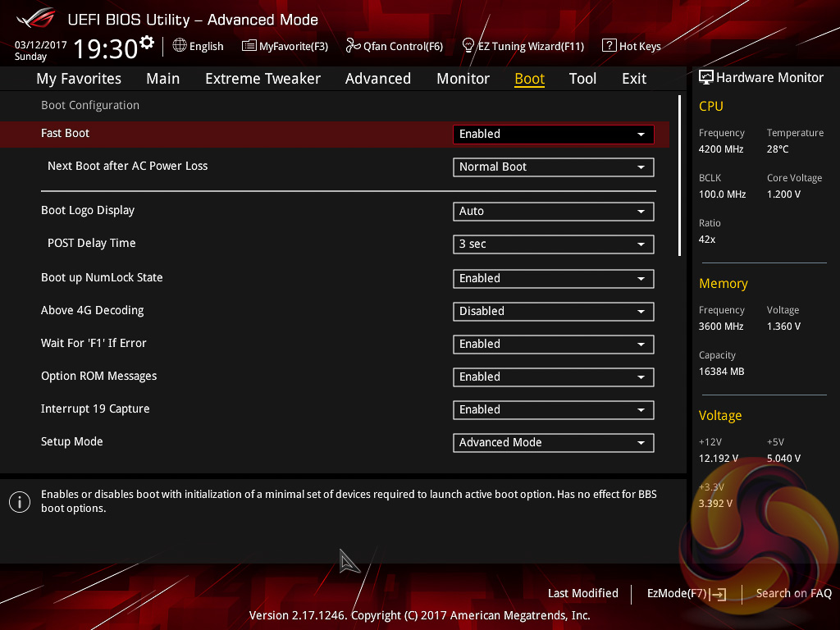Click the Voltage heading in Hardware Monitor
This screenshot has width=840, height=630.
tap(720, 416)
